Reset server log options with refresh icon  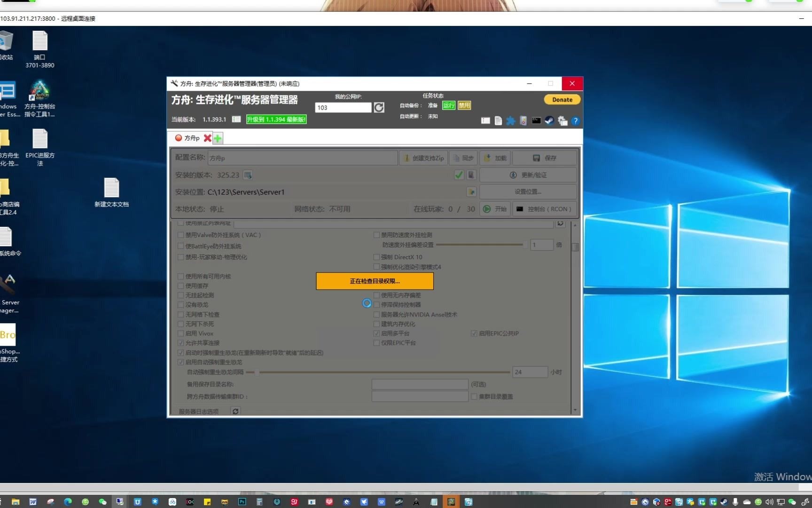235,411
